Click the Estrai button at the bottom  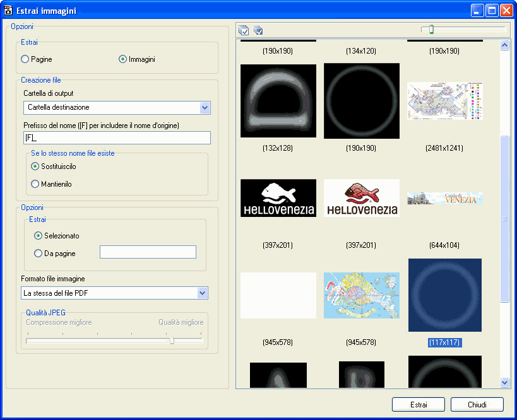419,404
